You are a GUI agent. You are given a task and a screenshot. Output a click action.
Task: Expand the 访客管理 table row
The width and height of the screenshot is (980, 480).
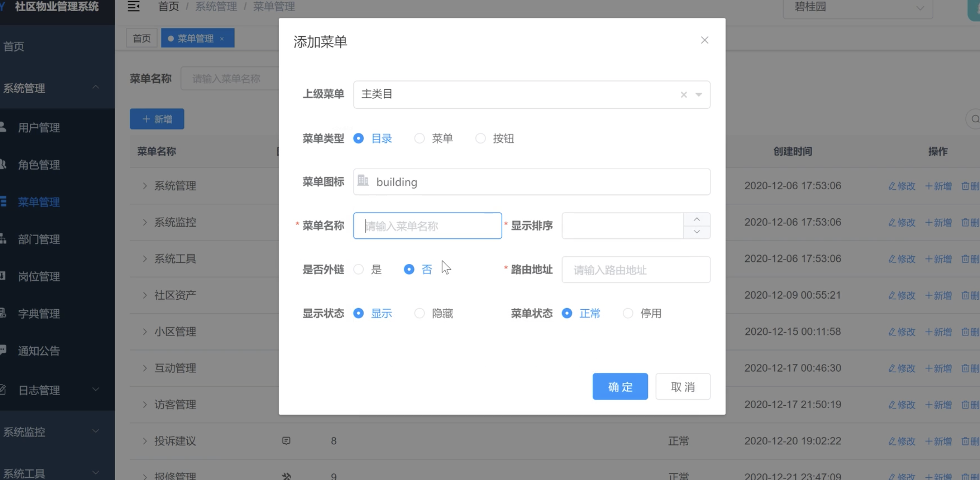145,404
